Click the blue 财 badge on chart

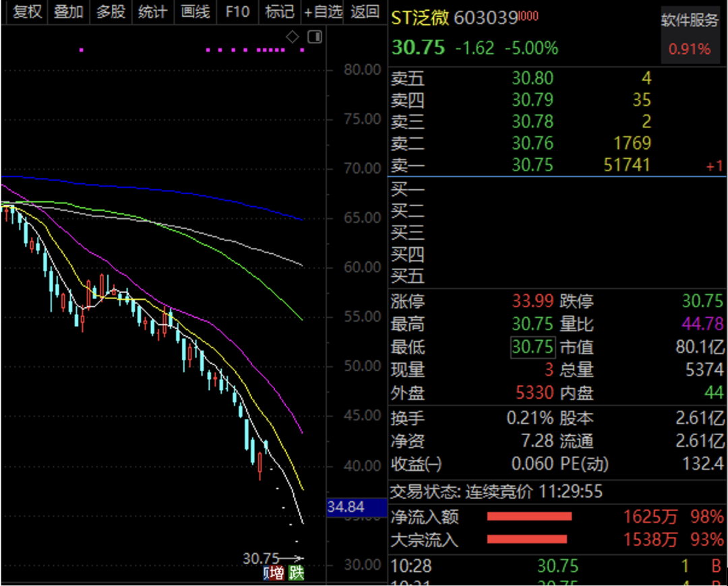pyautogui.click(x=266, y=573)
